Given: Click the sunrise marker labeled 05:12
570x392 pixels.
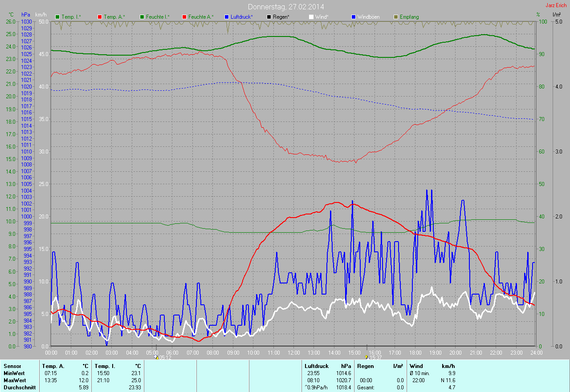Looking at the screenshot, I should (163, 357).
